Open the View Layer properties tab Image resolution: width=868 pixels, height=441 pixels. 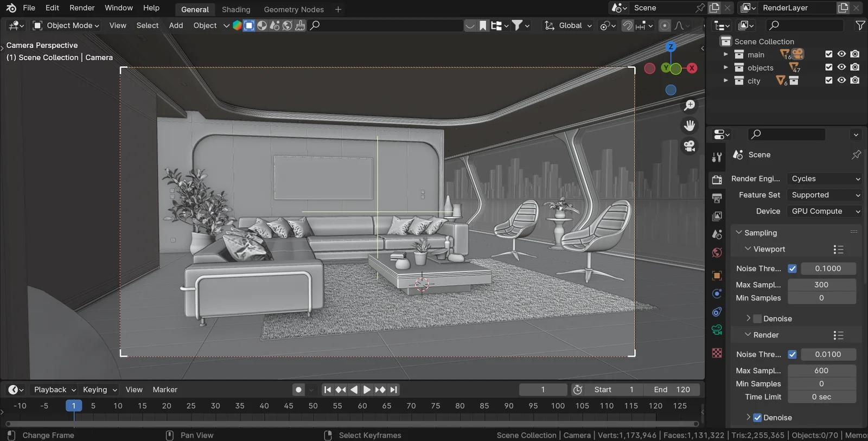[717, 216]
